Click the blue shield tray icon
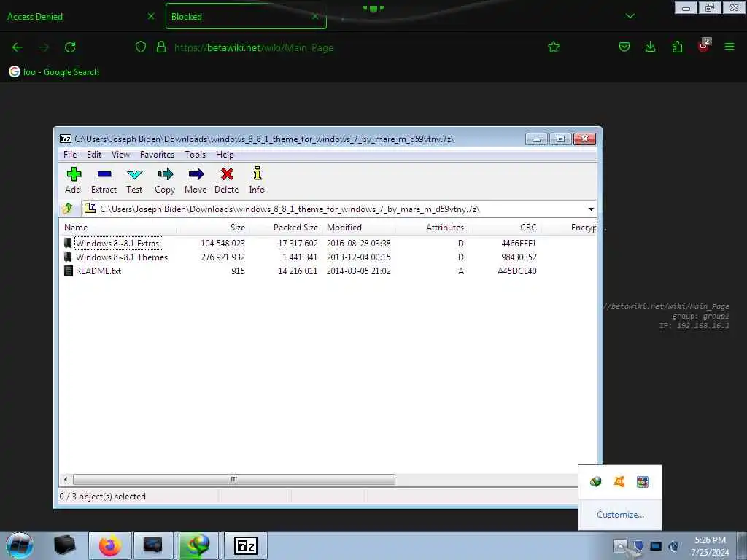This screenshot has height=560, width=747. tap(638, 545)
